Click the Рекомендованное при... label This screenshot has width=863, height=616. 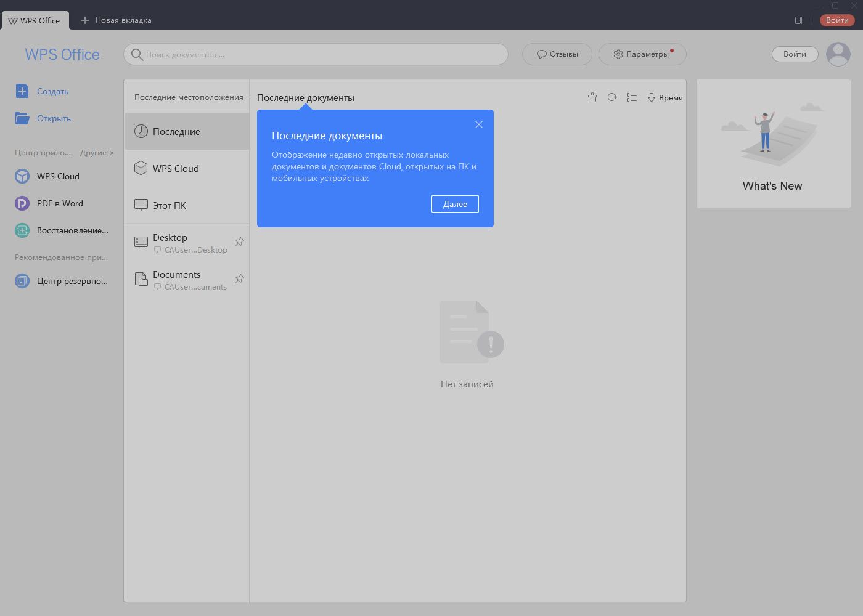click(x=61, y=257)
